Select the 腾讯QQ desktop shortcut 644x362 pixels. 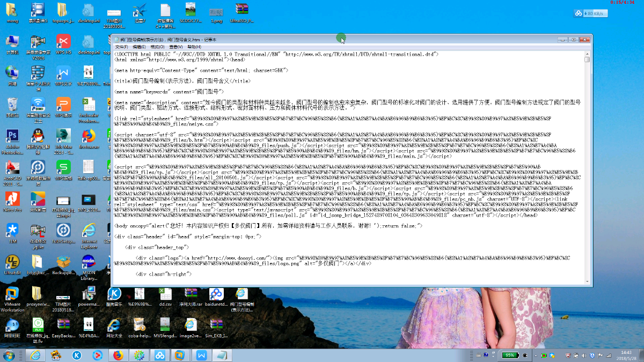pyautogui.click(x=38, y=141)
